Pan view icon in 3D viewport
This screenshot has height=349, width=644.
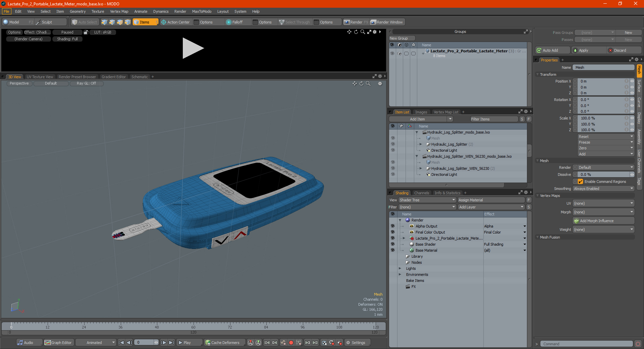tap(355, 84)
